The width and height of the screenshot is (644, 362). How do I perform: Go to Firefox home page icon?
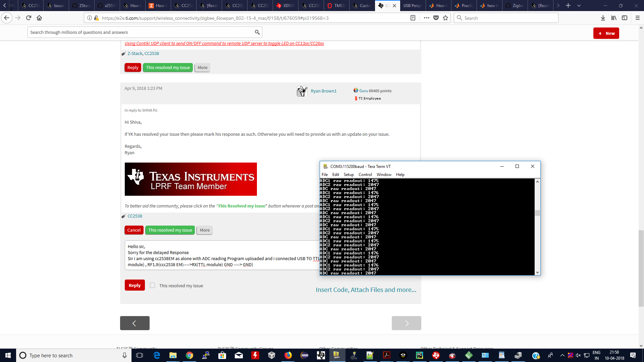click(39, 18)
